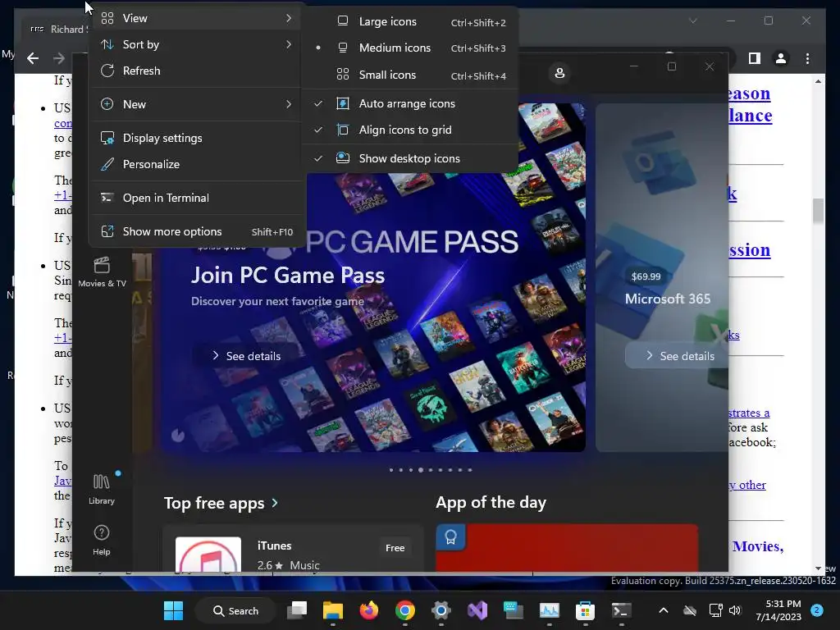Click the 'ssion' heading link in Chrome
This screenshot has height=630, width=840.
tap(750, 249)
